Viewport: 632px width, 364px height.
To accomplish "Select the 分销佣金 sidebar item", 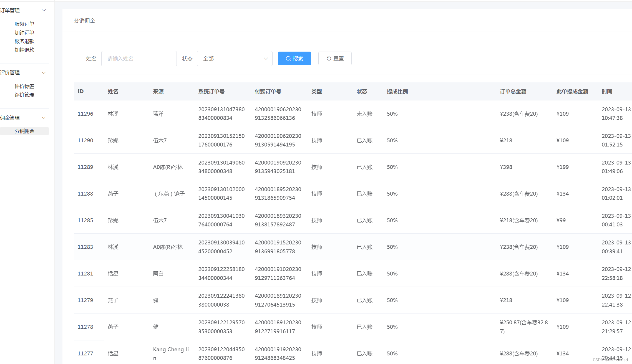I will [x=24, y=131].
